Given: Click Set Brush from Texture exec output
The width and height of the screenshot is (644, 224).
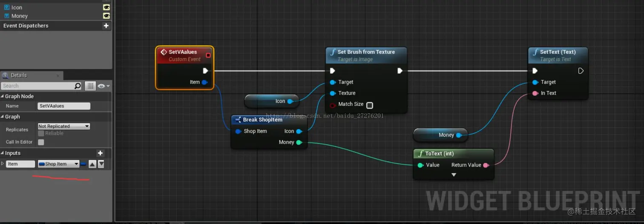Looking at the screenshot, I should click(400, 71).
